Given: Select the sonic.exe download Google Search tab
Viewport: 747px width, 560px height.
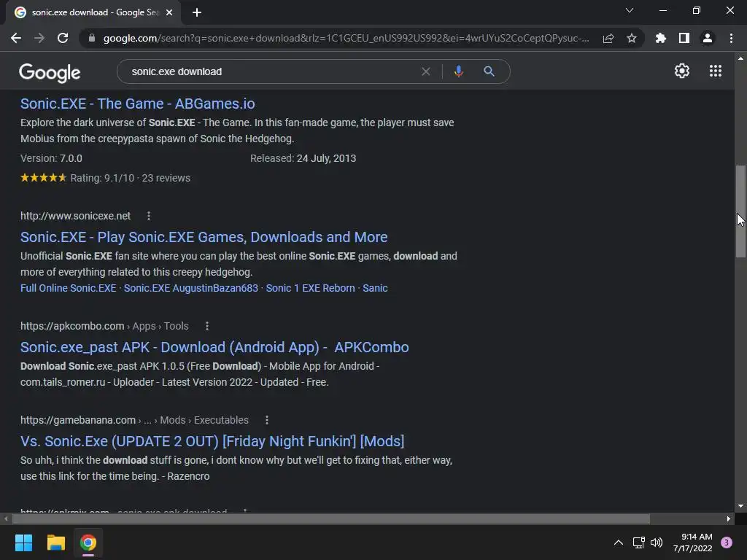Looking at the screenshot, I should [93, 12].
